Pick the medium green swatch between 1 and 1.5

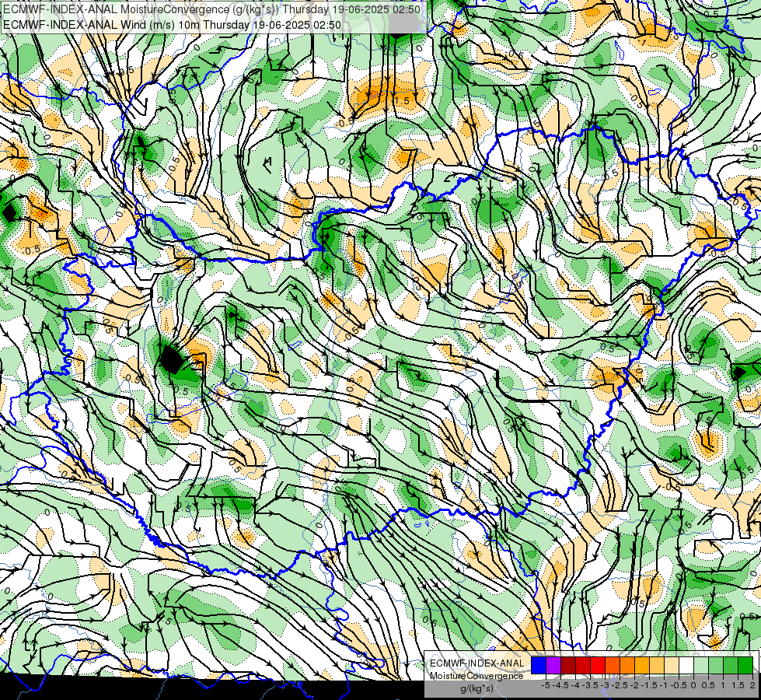(731, 666)
